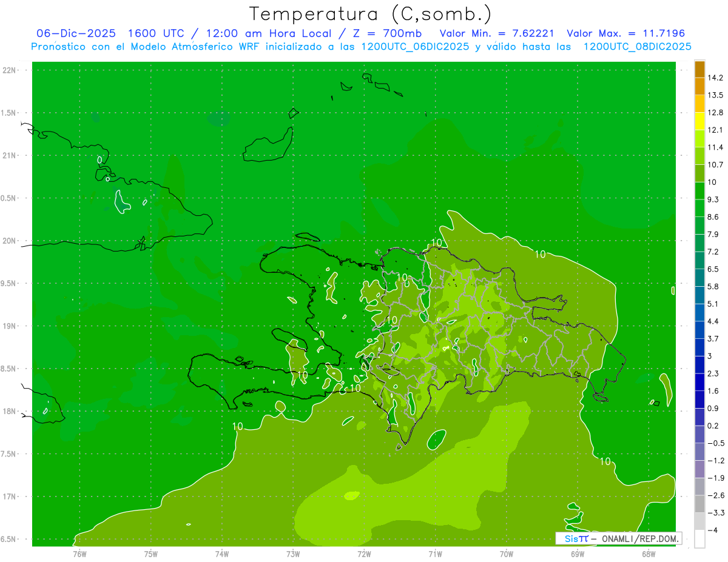
Task: Select the 7.9 legend value
Action: pos(713,235)
